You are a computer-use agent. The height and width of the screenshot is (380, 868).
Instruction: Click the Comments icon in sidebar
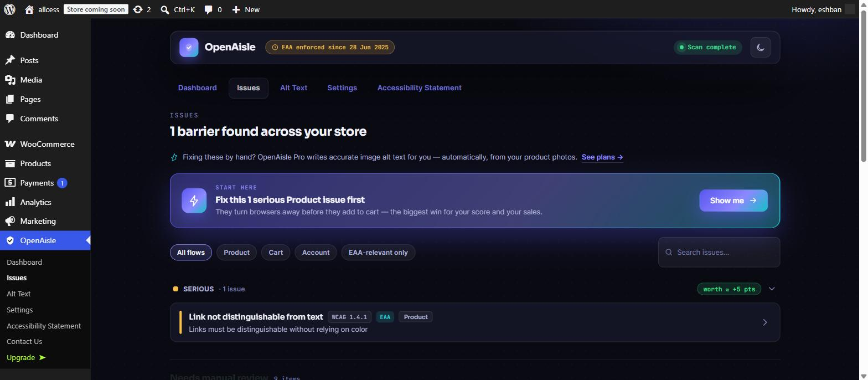click(10, 119)
